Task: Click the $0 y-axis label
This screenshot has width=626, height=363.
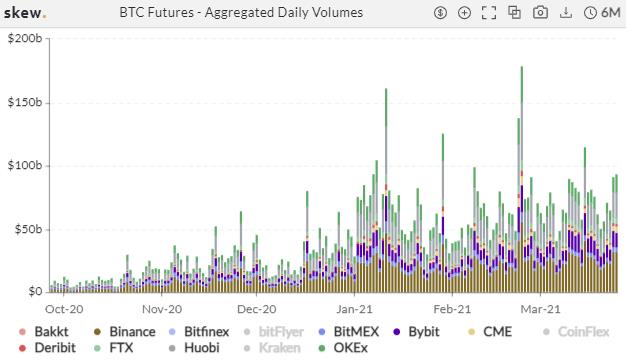Action: click(x=35, y=292)
